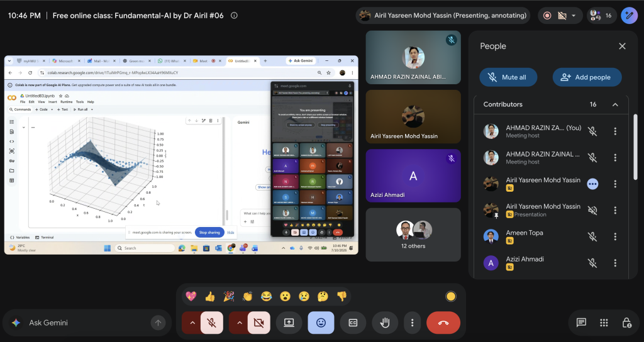Image resolution: width=644 pixels, height=342 pixels.
Task: Open Colab Tools menu in shared screen
Action: 80,102
